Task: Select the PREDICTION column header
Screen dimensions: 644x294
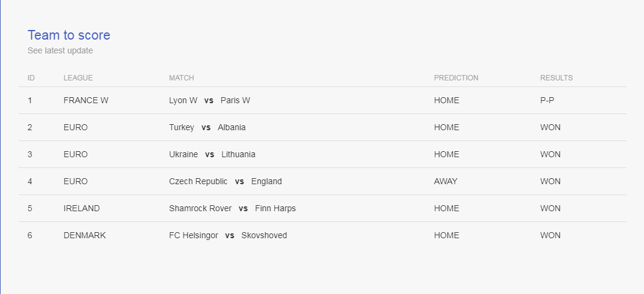Action: (456, 78)
